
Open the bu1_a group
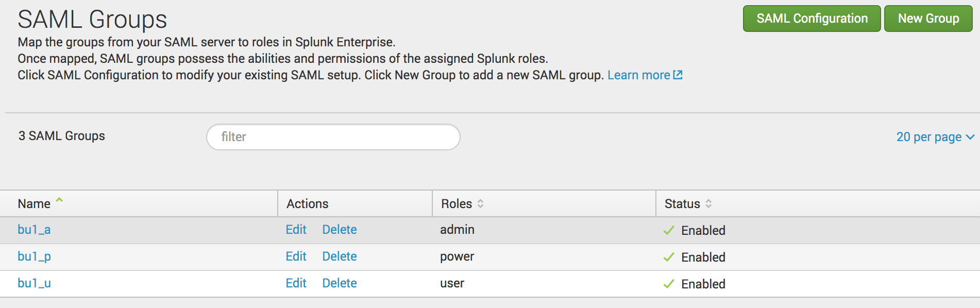[34, 230]
